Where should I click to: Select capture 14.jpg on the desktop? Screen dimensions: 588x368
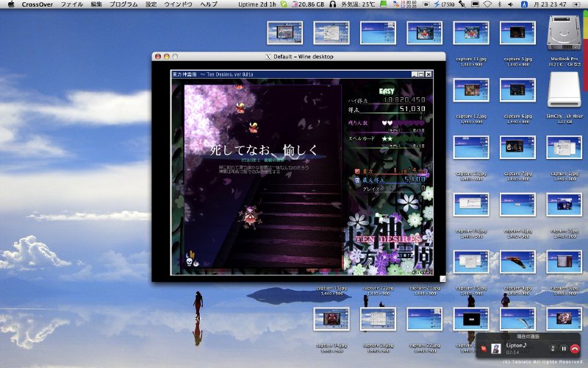pos(471,205)
